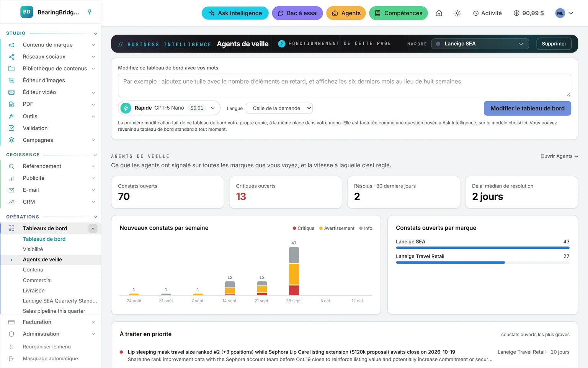Go to the Livraison dashboard
Screen dimensions: 588x368
(34, 291)
